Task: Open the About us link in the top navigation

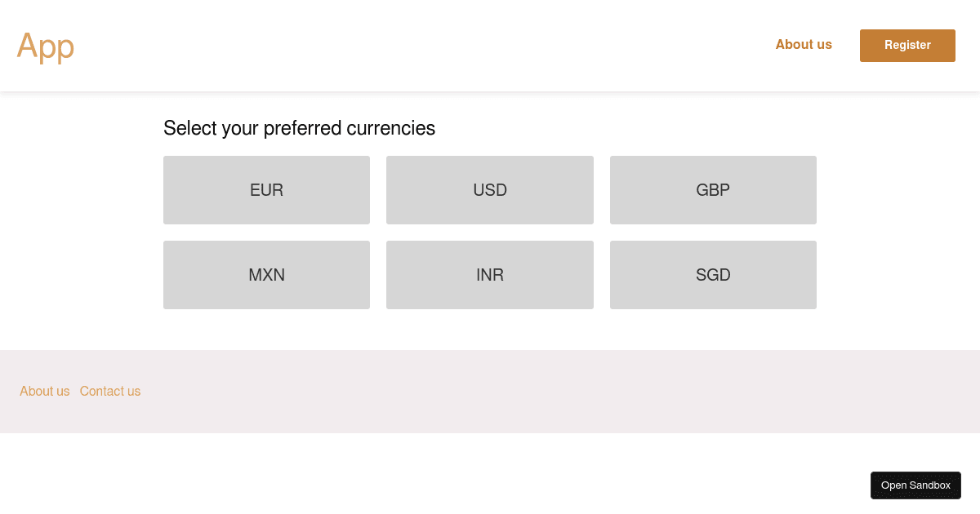Action: (804, 45)
